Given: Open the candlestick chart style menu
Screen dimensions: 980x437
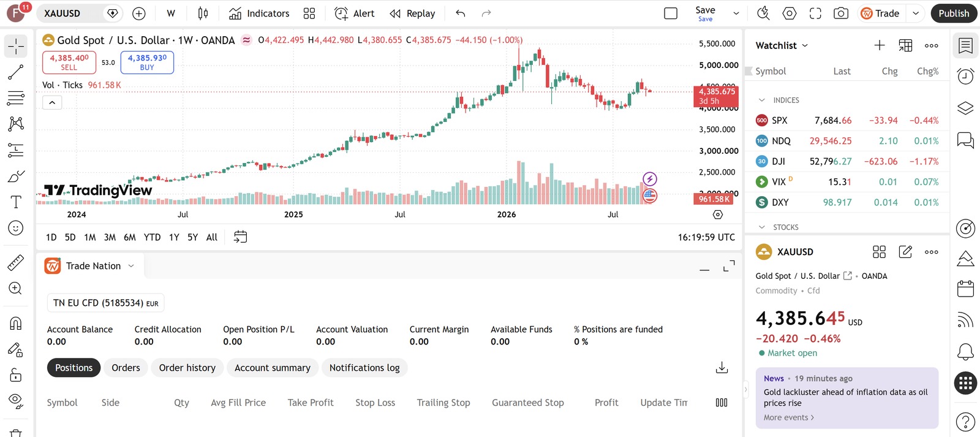Looking at the screenshot, I should [203, 13].
